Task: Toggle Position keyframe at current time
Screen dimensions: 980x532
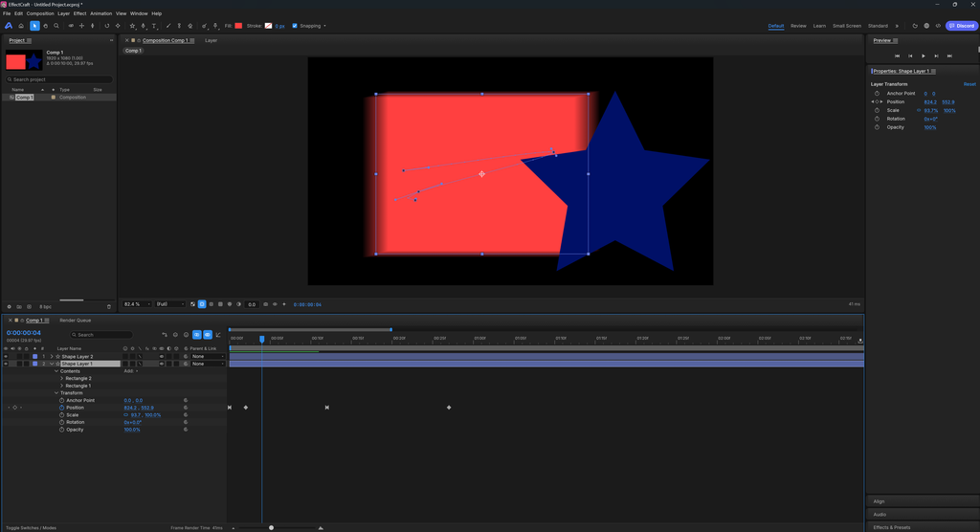Action: point(15,408)
